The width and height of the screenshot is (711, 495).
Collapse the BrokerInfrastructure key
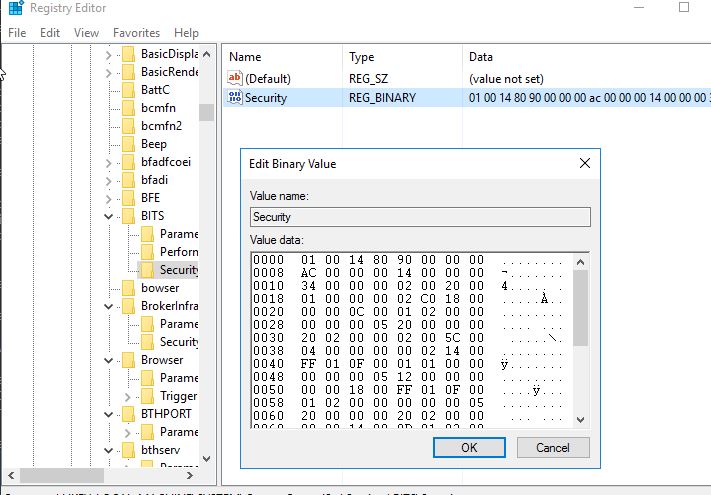coord(109,306)
